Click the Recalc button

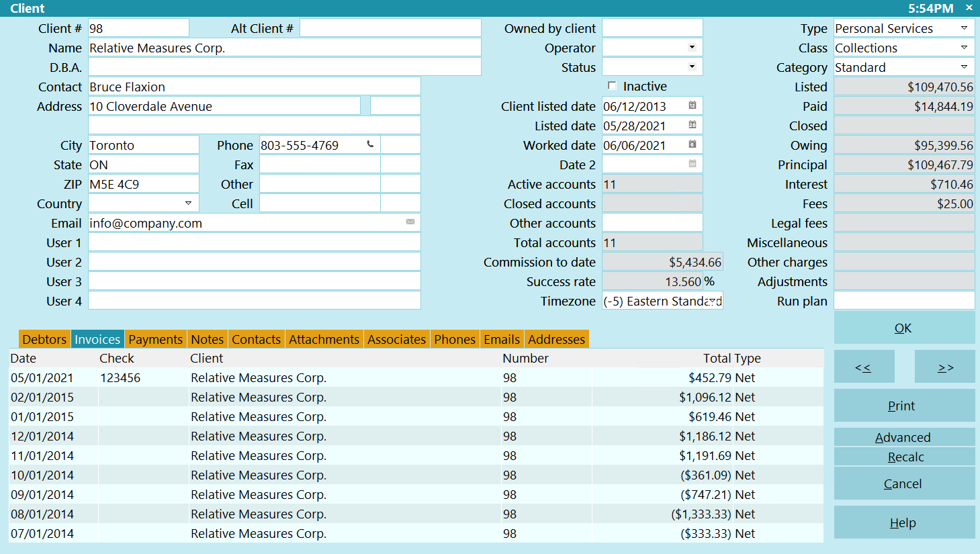pyautogui.click(x=904, y=457)
